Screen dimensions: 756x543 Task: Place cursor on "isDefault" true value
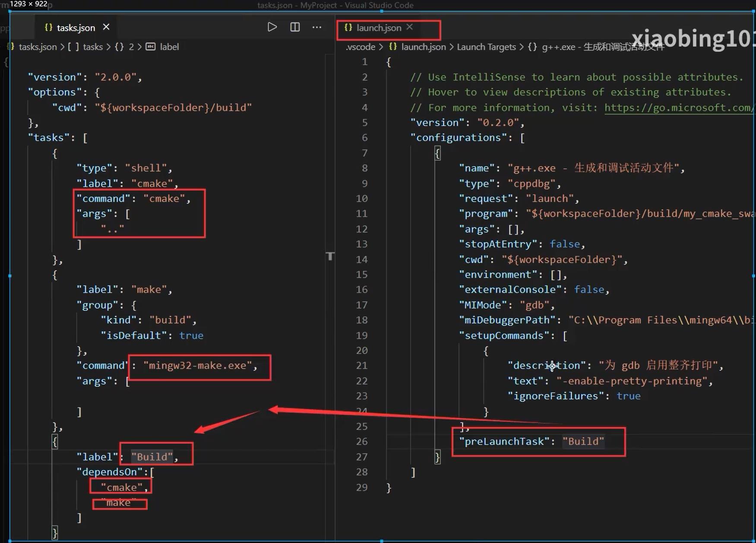[x=191, y=335]
